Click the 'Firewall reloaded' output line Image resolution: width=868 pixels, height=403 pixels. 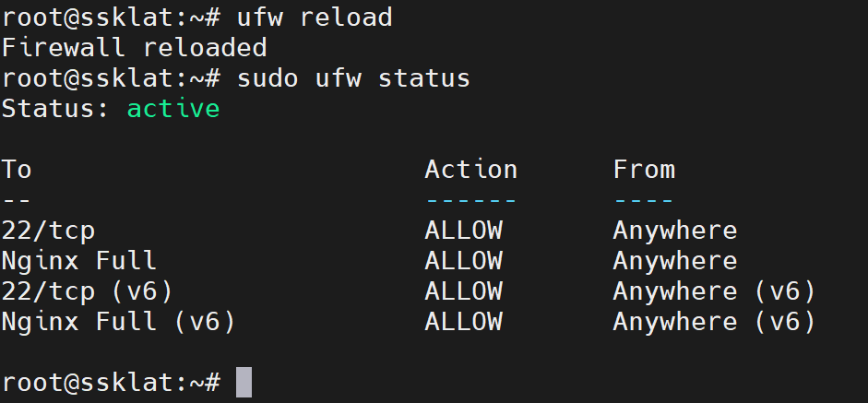click(134, 48)
